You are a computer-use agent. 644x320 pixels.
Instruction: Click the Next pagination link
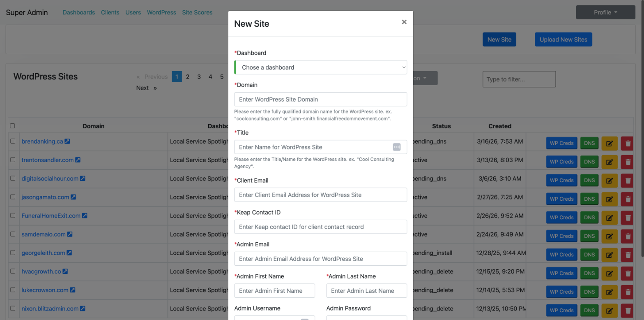147,88
